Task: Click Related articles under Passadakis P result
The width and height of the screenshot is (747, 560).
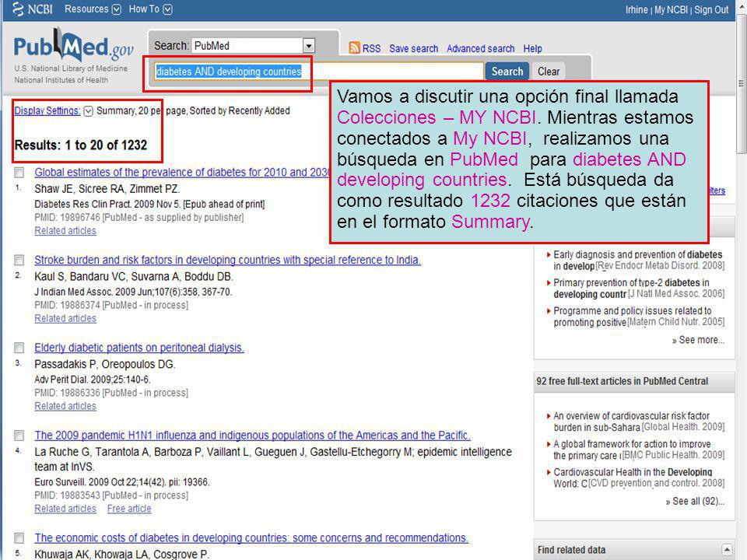Action: point(65,406)
